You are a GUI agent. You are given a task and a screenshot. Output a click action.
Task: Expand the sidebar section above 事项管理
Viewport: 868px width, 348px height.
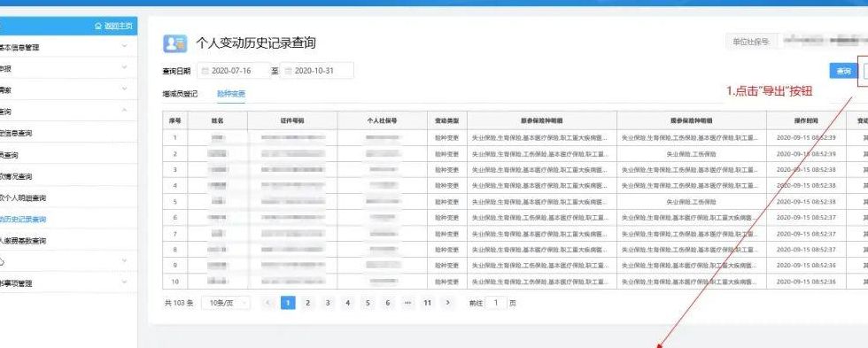click(125, 260)
